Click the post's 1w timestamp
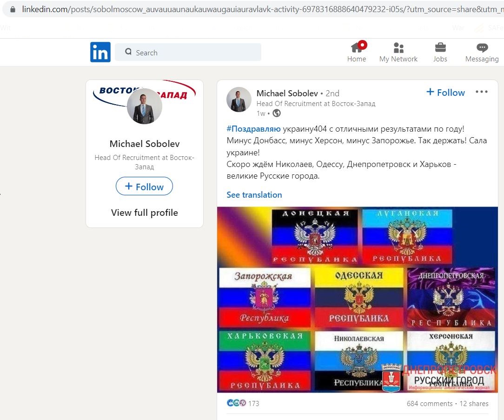 [261, 113]
